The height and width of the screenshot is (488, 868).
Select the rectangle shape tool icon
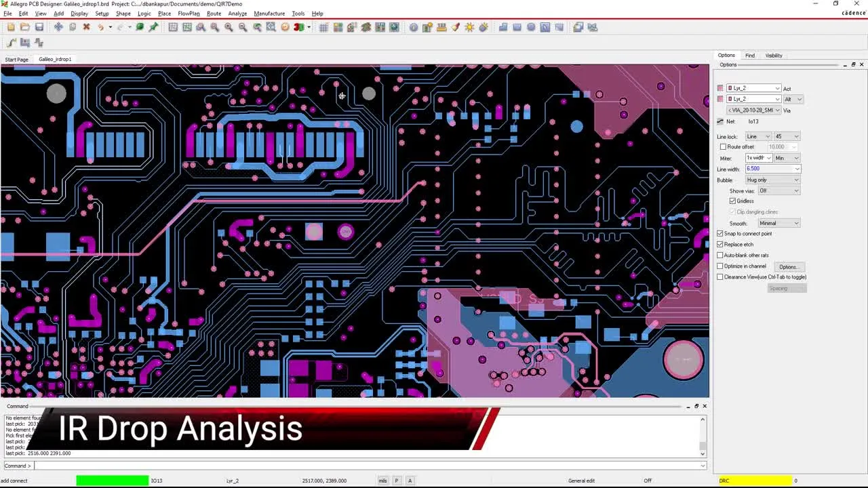[x=517, y=27]
